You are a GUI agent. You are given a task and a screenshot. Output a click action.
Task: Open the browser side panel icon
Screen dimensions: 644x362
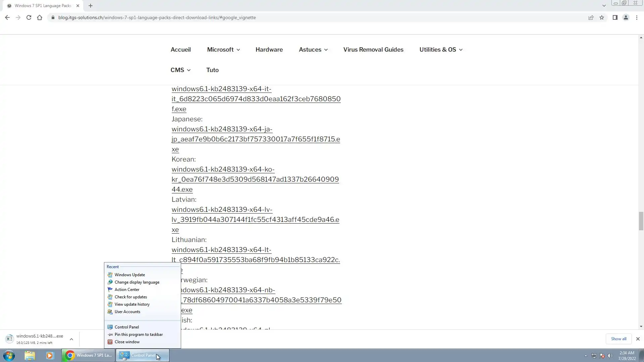tap(615, 17)
